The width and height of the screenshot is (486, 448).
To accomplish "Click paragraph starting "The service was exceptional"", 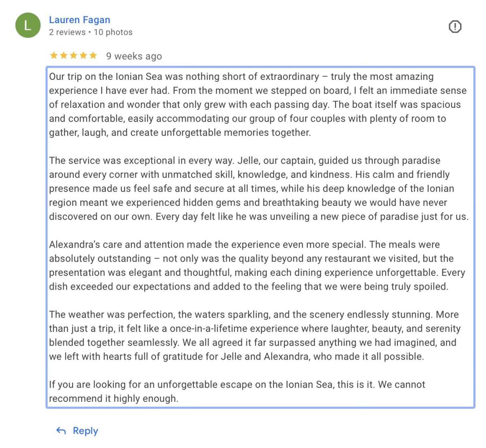I will click(x=258, y=188).
